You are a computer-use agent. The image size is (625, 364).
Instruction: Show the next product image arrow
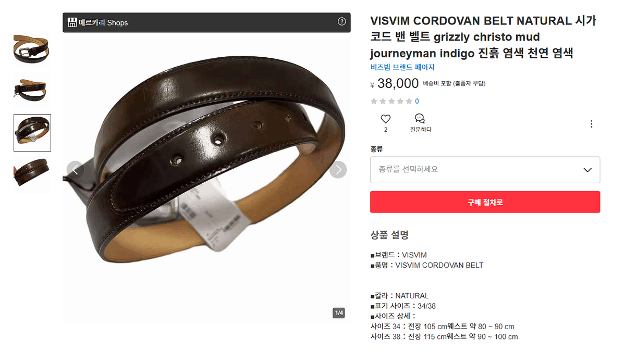point(338,170)
